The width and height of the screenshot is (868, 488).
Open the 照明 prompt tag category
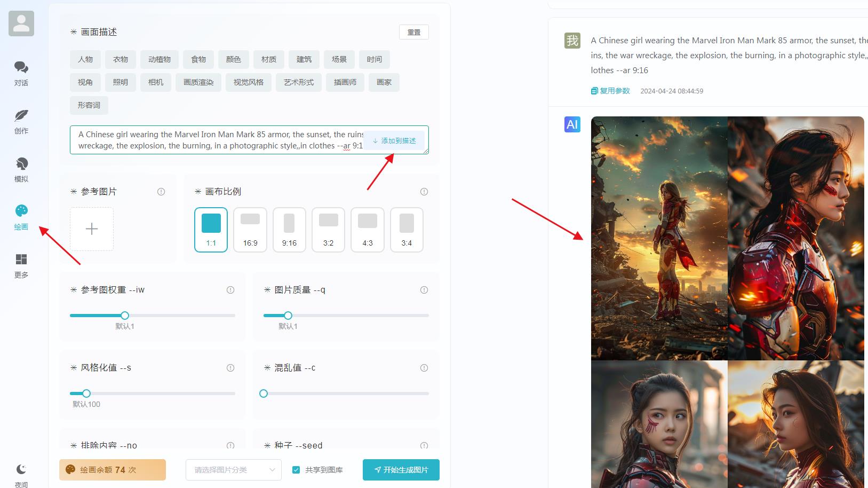(x=121, y=82)
